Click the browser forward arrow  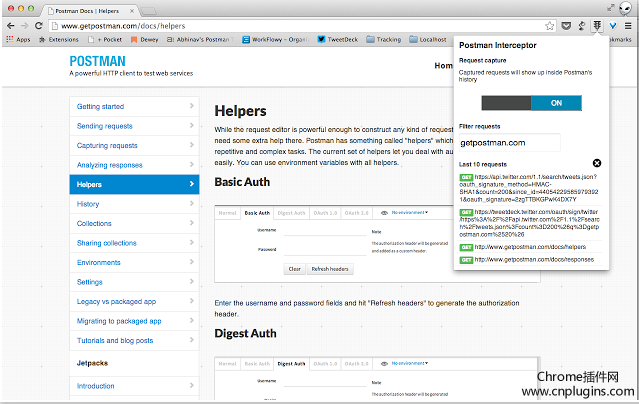24,26
